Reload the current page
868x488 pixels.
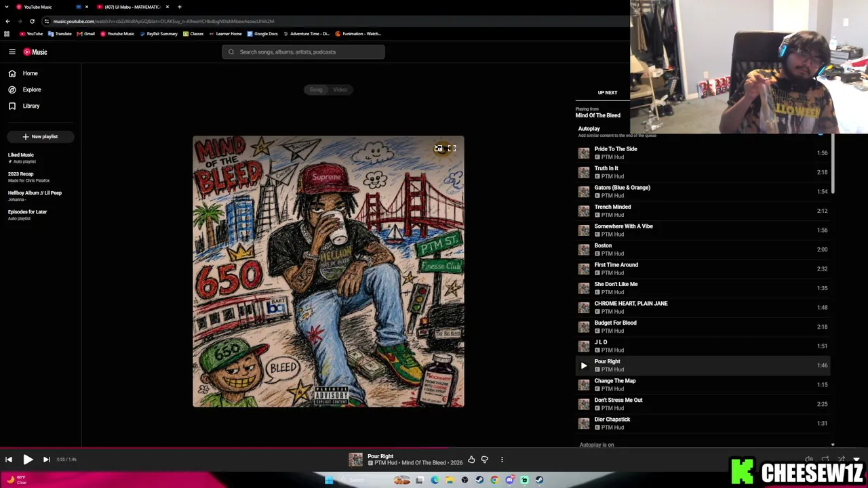point(32,21)
